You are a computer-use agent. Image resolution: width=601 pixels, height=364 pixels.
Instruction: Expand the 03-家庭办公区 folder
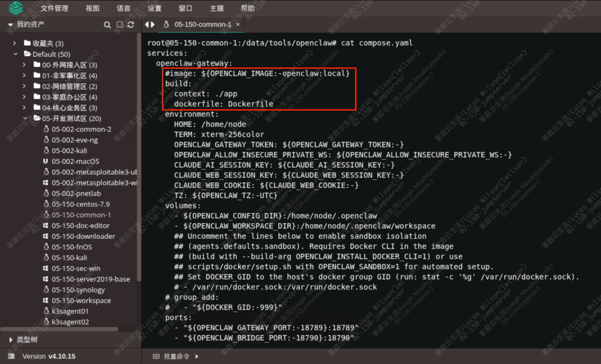24,97
